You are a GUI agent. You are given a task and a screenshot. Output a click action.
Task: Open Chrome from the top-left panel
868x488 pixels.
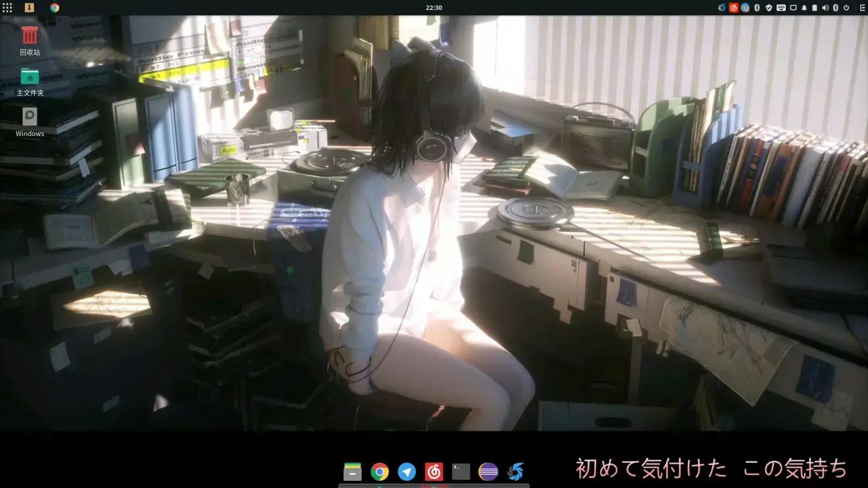54,7
